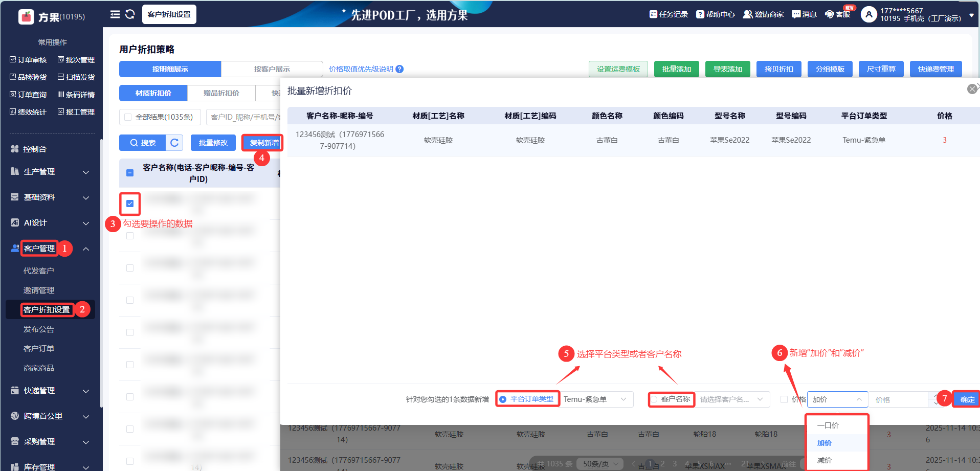Open the Temu-紧急单 platform type dropdown
Image resolution: width=980 pixels, height=471 pixels.
point(596,399)
